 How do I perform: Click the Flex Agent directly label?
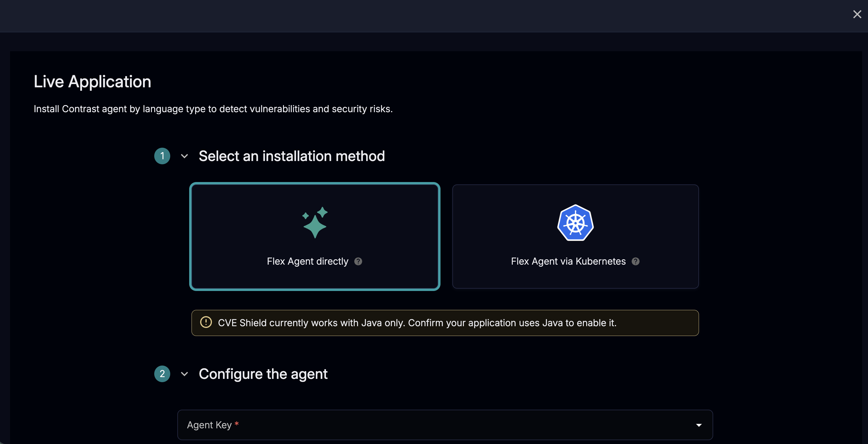coord(308,261)
